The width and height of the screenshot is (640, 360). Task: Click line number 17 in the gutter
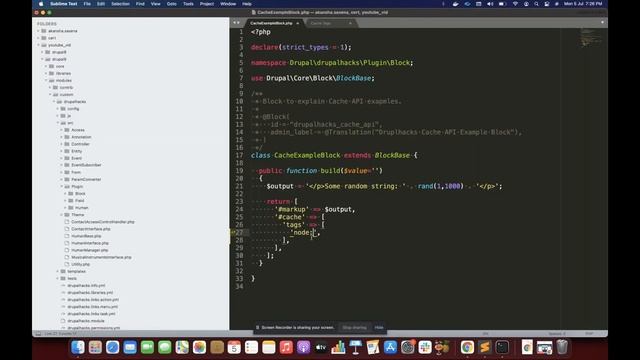tap(239, 156)
